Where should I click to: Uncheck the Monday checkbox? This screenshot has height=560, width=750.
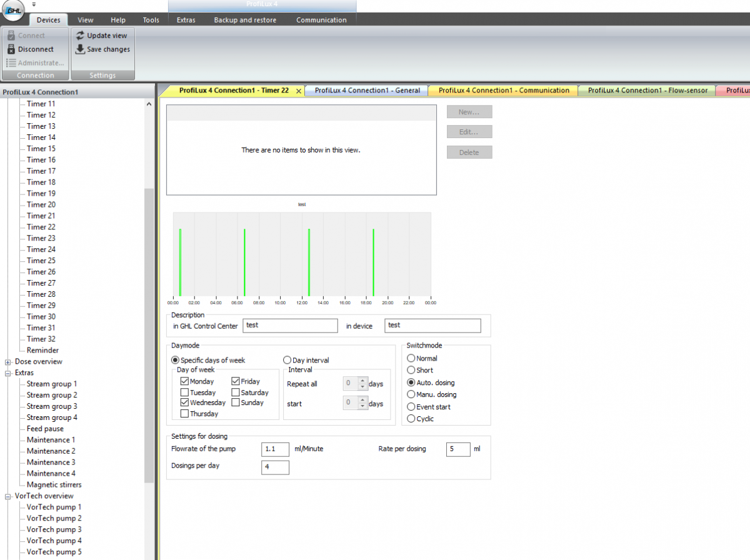(184, 381)
